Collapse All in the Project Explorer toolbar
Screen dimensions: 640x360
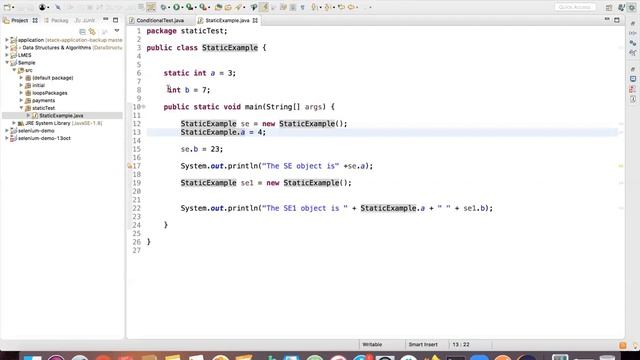point(82,31)
